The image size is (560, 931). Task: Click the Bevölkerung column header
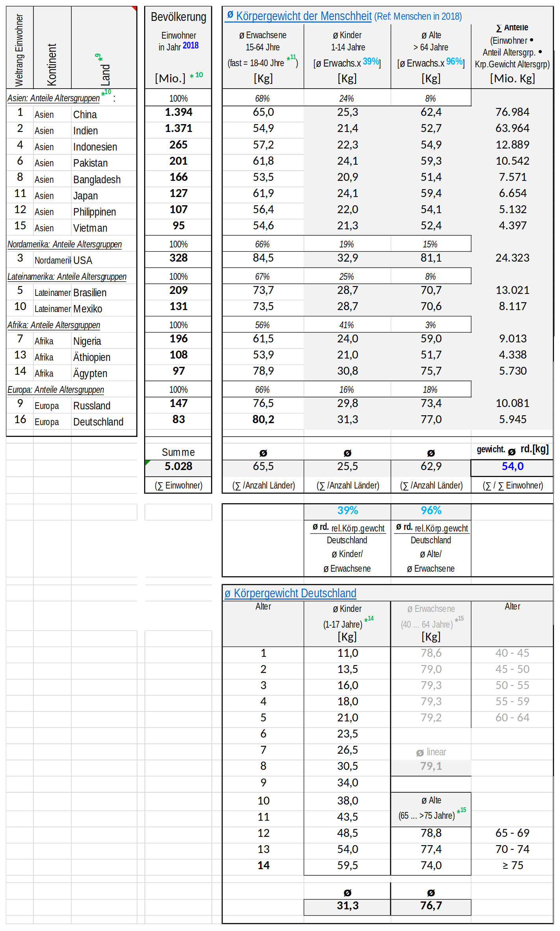click(178, 17)
